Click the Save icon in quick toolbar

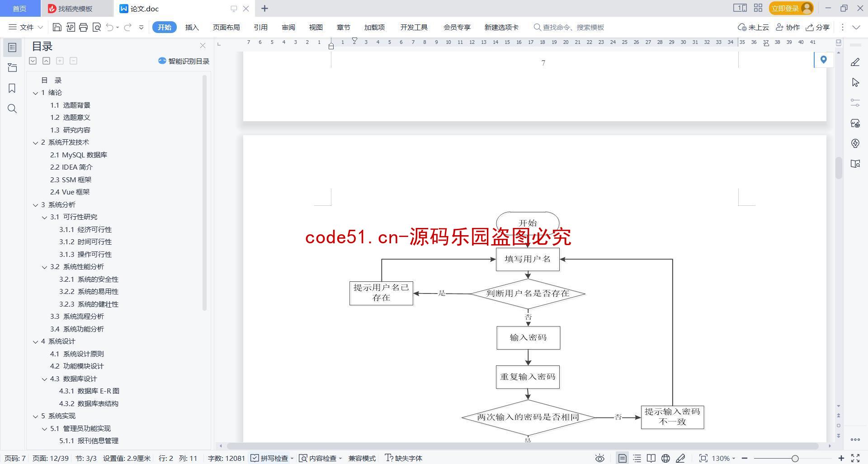click(x=57, y=27)
